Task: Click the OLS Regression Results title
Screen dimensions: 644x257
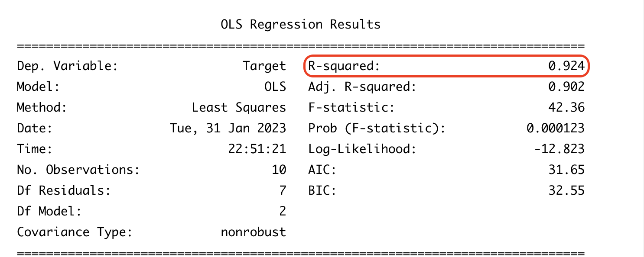Action: coord(301,25)
